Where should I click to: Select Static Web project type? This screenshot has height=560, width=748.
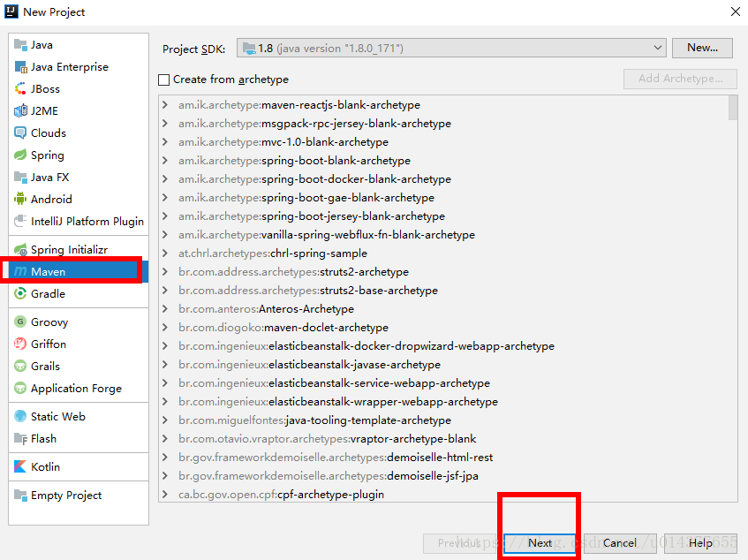pos(79,416)
